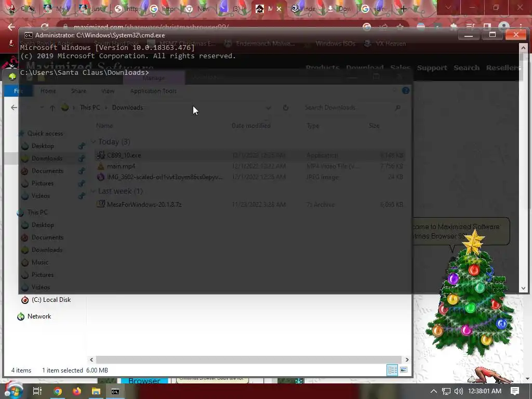
Task: Open the cmd.exe title bar system icon
Action: [29, 35]
